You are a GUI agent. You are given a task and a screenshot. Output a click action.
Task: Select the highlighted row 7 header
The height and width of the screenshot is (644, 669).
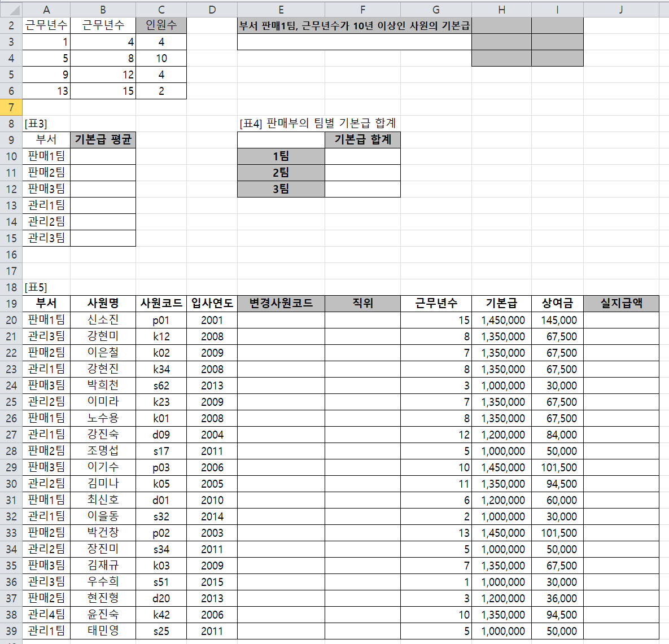coord(11,107)
